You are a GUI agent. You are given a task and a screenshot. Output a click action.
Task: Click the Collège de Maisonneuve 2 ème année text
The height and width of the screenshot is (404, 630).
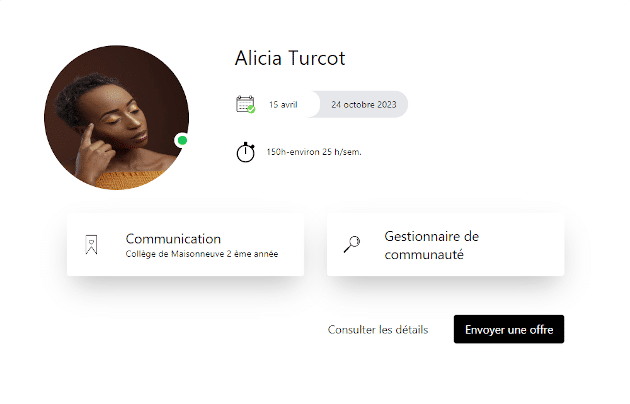[202, 254]
